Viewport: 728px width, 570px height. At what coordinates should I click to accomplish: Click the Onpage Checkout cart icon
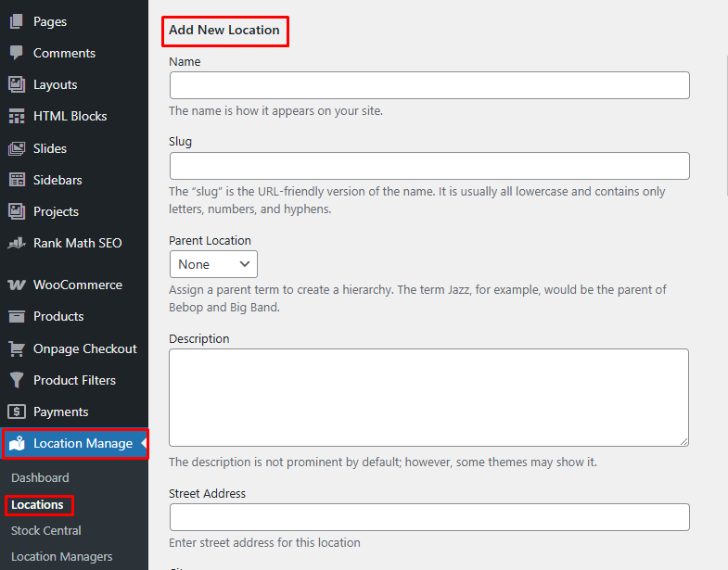[17, 348]
